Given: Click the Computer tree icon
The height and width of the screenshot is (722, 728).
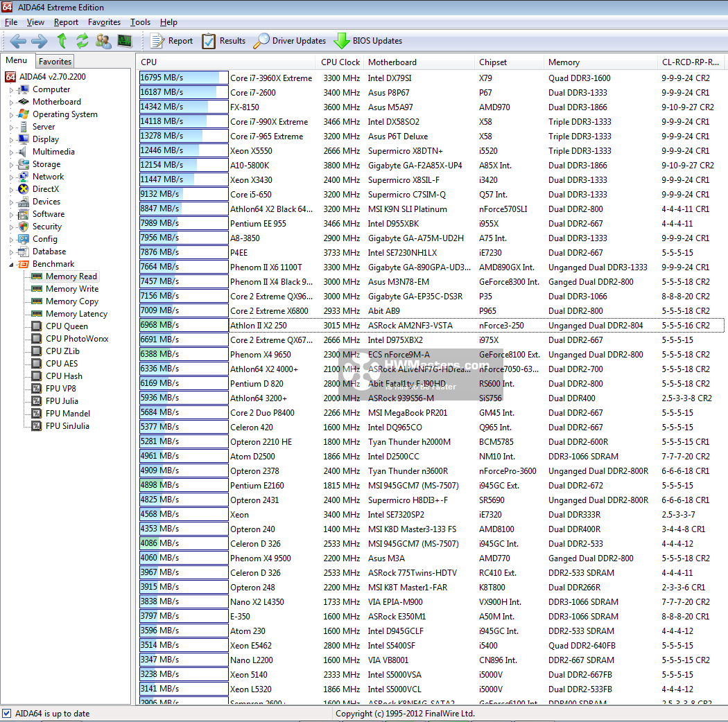Looking at the screenshot, I should click(x=23, y=89).
